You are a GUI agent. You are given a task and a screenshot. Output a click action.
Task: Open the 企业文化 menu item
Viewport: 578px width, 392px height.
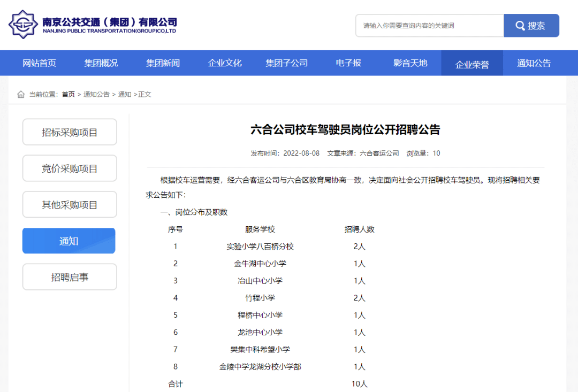pyautogui.click(x=224, y=63)
